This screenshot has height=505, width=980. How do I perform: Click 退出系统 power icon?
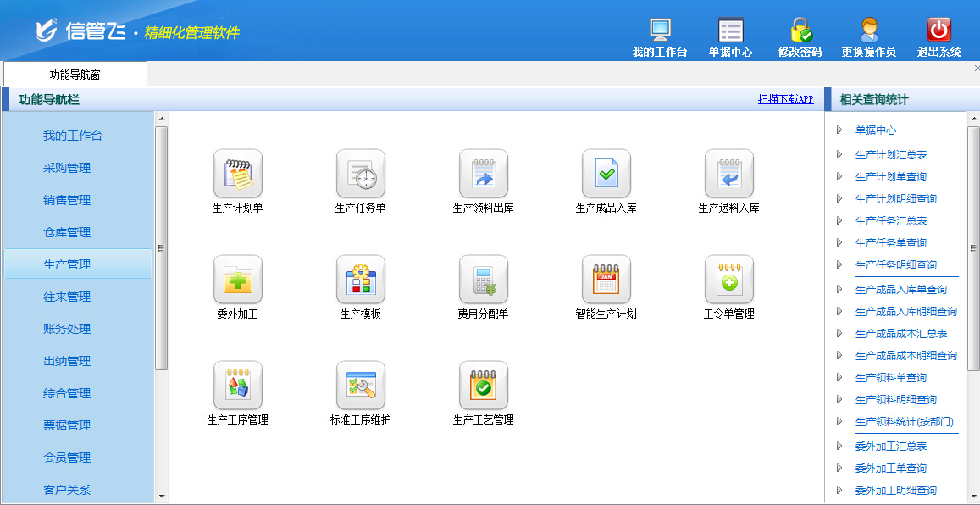[938, 31]
